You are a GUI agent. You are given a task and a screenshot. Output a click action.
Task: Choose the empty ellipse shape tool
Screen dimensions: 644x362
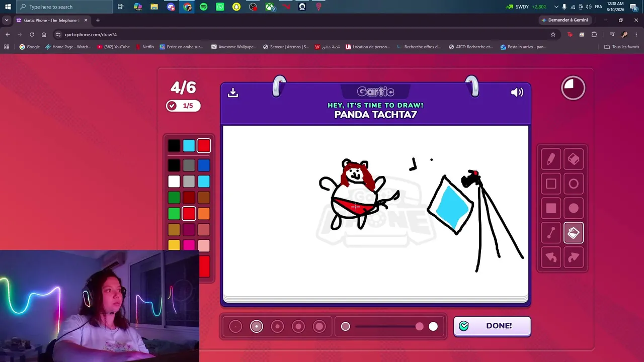click(574, 184)
